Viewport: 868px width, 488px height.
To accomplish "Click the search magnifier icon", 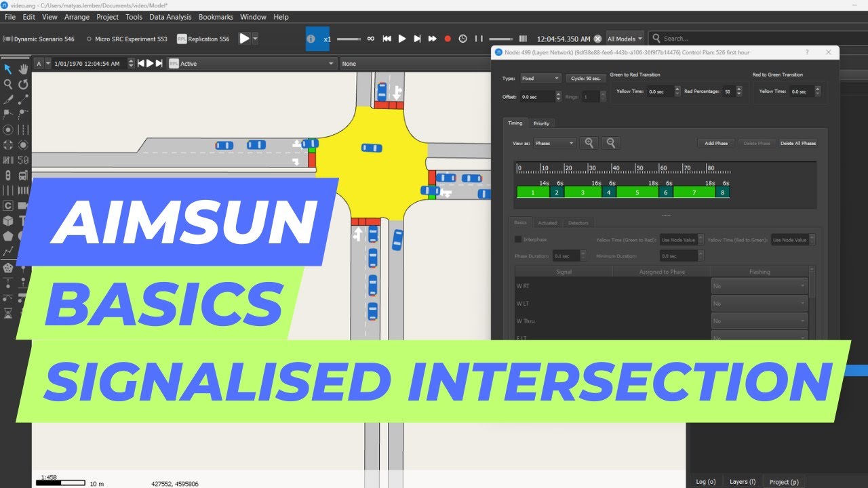I will pyautogui.click(x=656, y=39).
